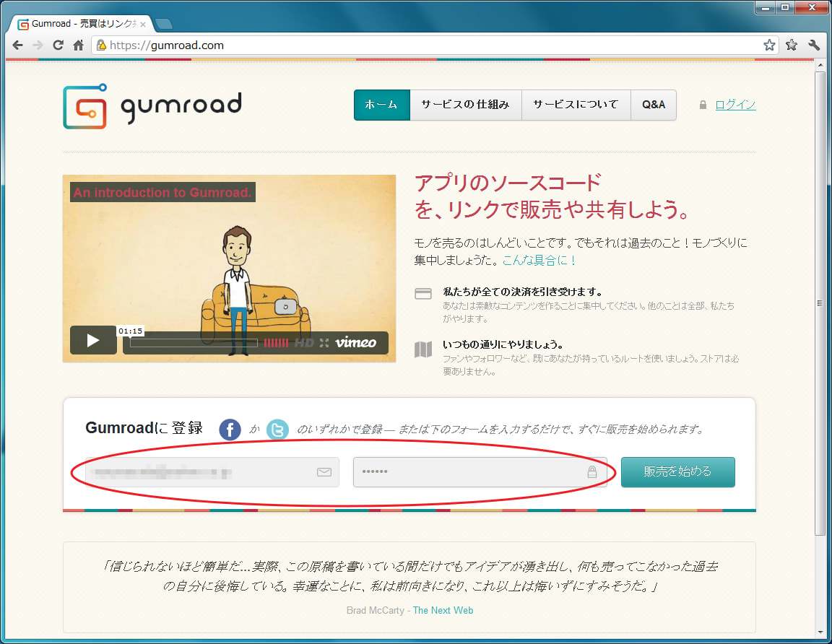Screen dimensions: 832x644
Task: Sign up with the Twitter icon
Action: (277, 430)
